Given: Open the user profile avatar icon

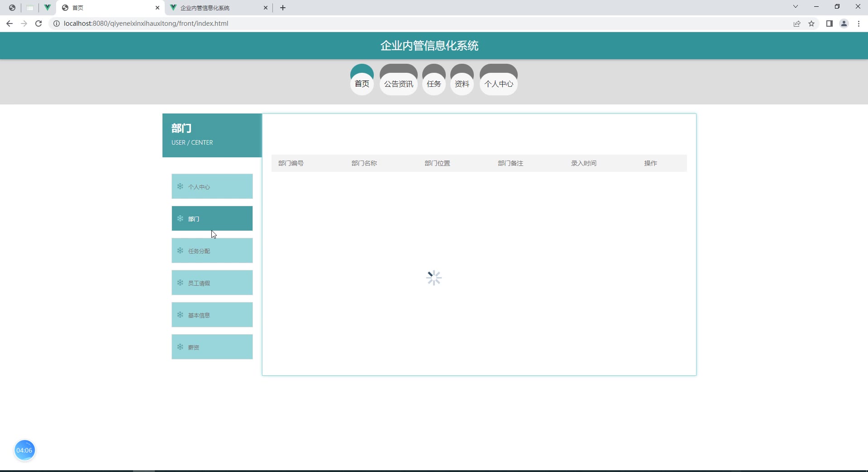Looking at the screenshot, I should 844,24.
